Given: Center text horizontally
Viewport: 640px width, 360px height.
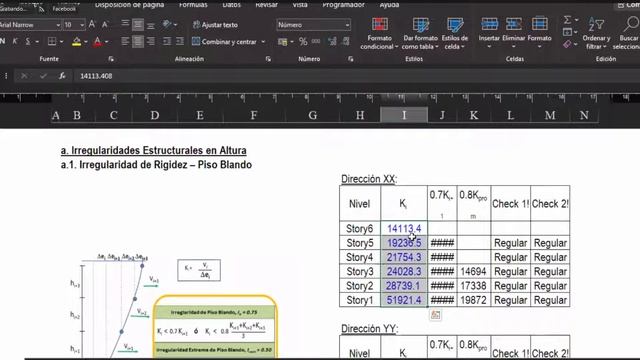Looking at the screenshot, I should coord(138,41).
